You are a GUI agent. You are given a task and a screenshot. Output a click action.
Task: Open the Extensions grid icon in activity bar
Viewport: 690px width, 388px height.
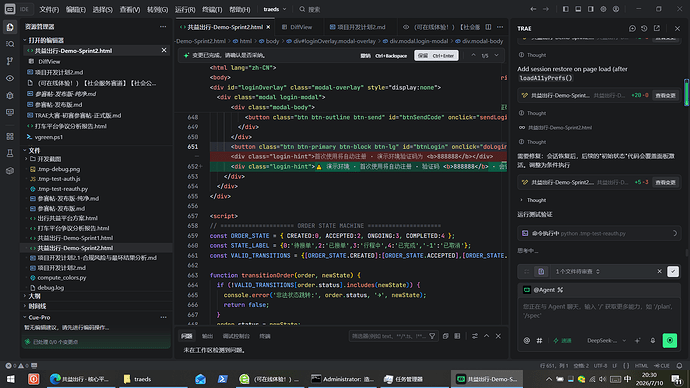click(x=10, y=136)
